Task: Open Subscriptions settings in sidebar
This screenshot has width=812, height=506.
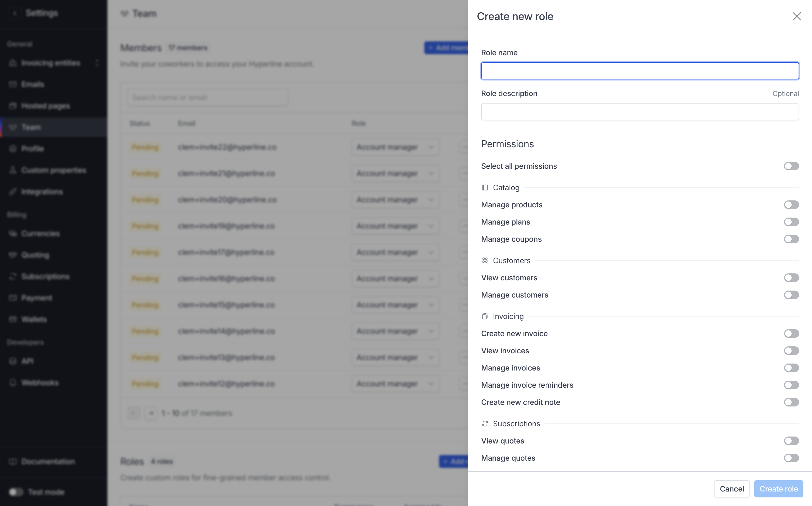Action: pyautogui.click(x=45, y=276)
